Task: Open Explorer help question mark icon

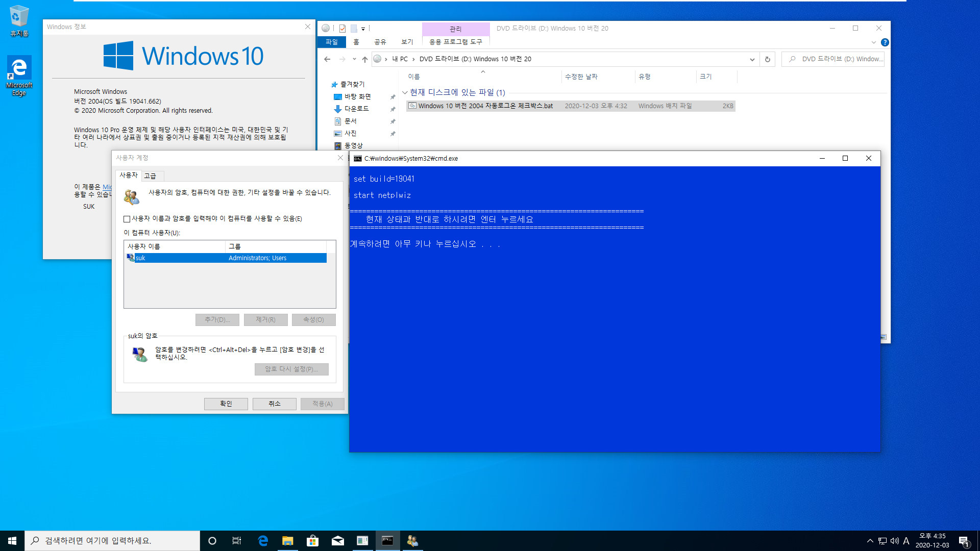Action: [x=885, y=42]
